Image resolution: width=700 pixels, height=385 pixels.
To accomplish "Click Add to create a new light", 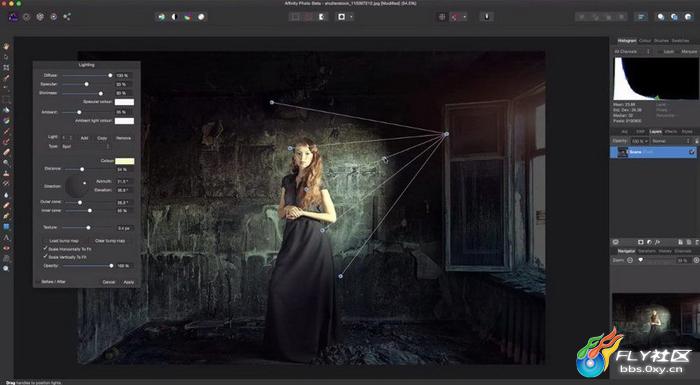I will [84, 138].
